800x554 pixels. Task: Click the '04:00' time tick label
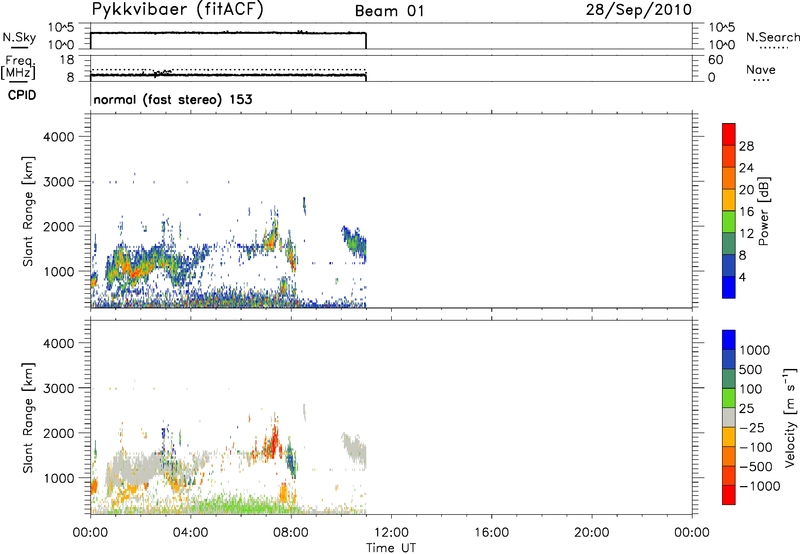[190, 533]
